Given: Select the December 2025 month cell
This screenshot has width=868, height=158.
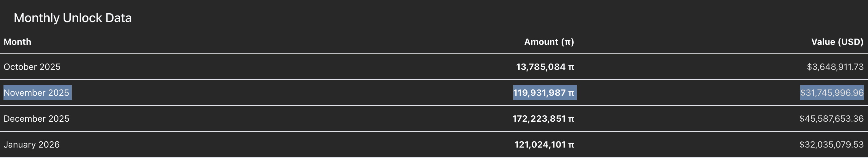Looking at the screenshot, I should (x=36, y=118).
